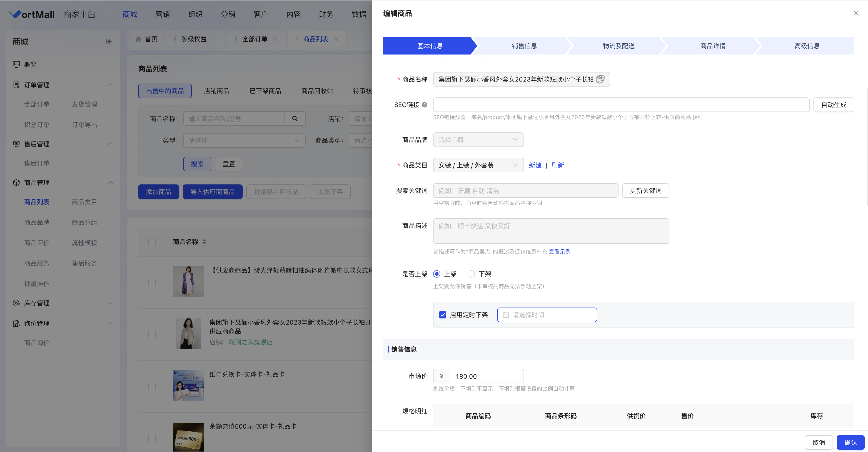Open the 选择品牌 dropdown
Viewport: 868px width, 452px height.
pyautogui.click(x=478, y=140)
